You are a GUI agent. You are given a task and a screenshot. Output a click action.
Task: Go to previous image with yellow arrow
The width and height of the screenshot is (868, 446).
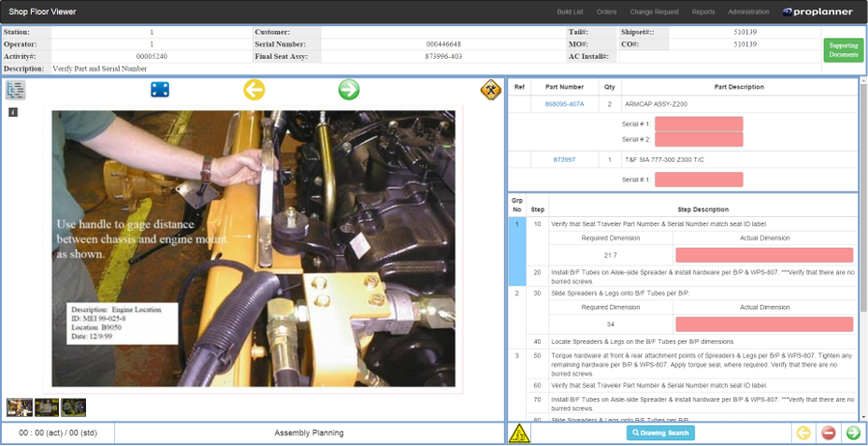253,90
